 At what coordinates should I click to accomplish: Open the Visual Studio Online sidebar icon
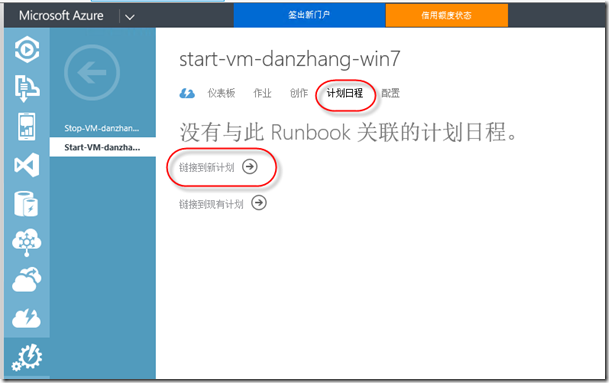26,165
